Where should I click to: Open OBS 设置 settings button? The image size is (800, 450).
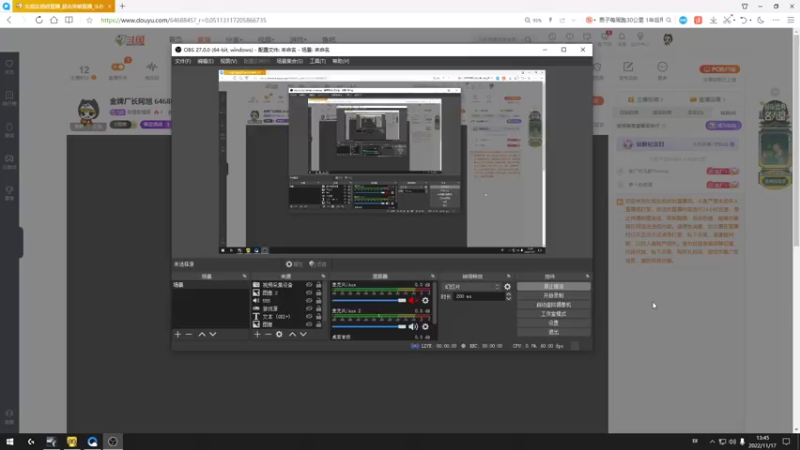(x=554, y=323)
